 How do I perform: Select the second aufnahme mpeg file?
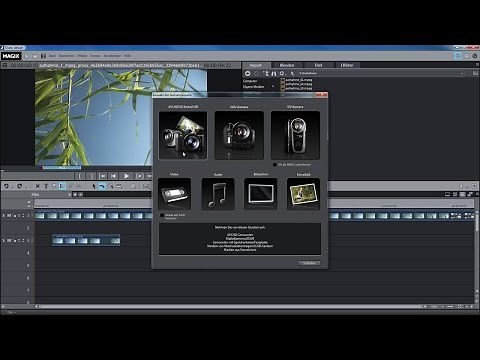pos(297,84)
